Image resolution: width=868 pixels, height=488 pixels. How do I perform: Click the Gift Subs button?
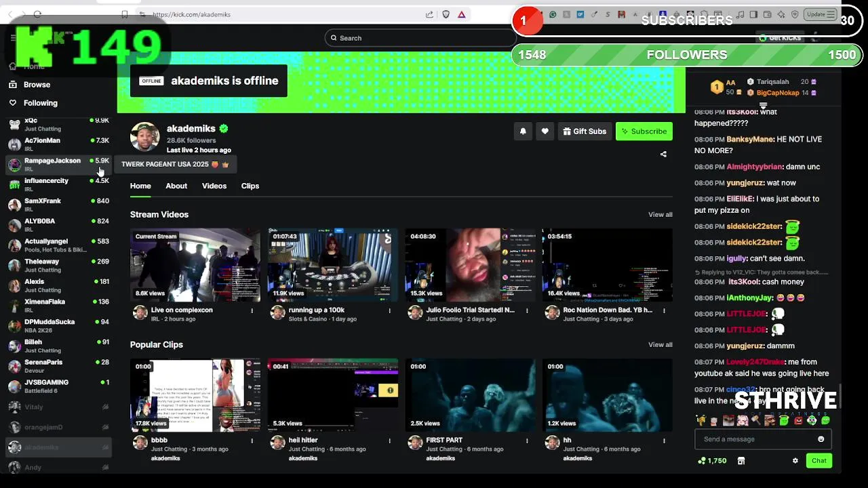click(x=585, y=131)
